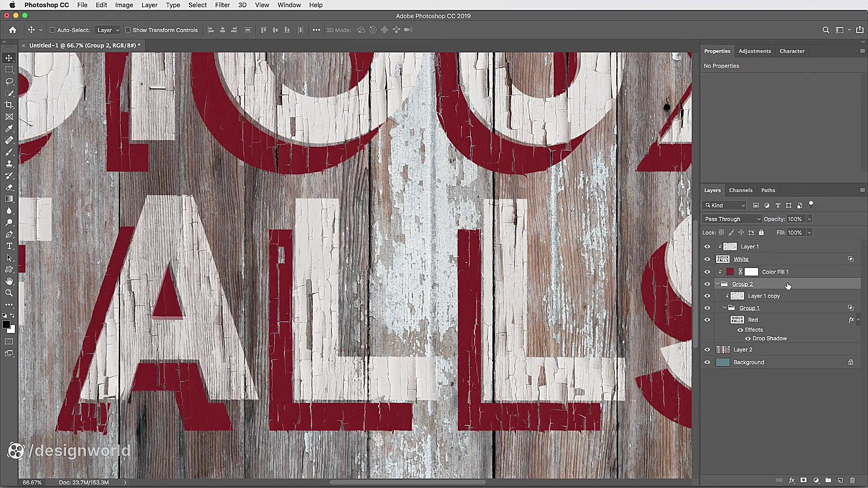Open the search icon in options bar
Viewport: 868px width, 488px height.
coord(826,30)
